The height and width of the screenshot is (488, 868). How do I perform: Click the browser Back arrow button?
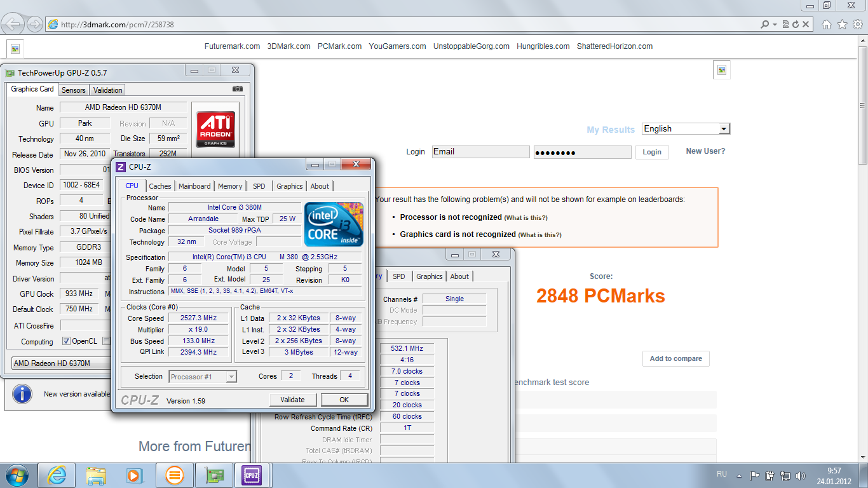[x=14, y=24]
